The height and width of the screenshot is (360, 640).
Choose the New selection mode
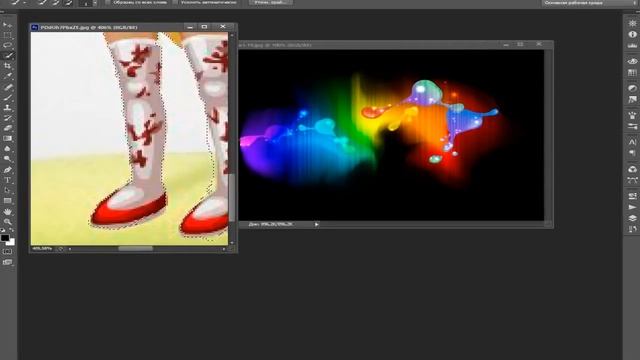click(x=43, y=2)
